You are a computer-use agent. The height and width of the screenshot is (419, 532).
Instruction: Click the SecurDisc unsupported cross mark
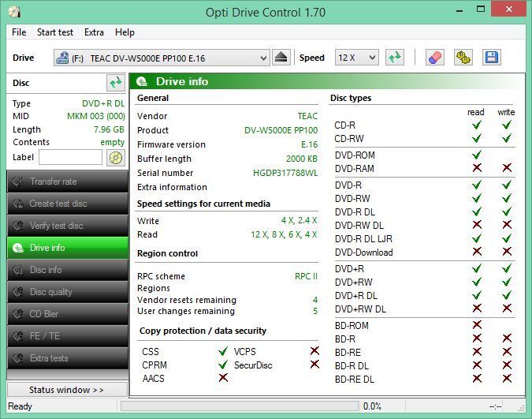click(x=314, y=365)
